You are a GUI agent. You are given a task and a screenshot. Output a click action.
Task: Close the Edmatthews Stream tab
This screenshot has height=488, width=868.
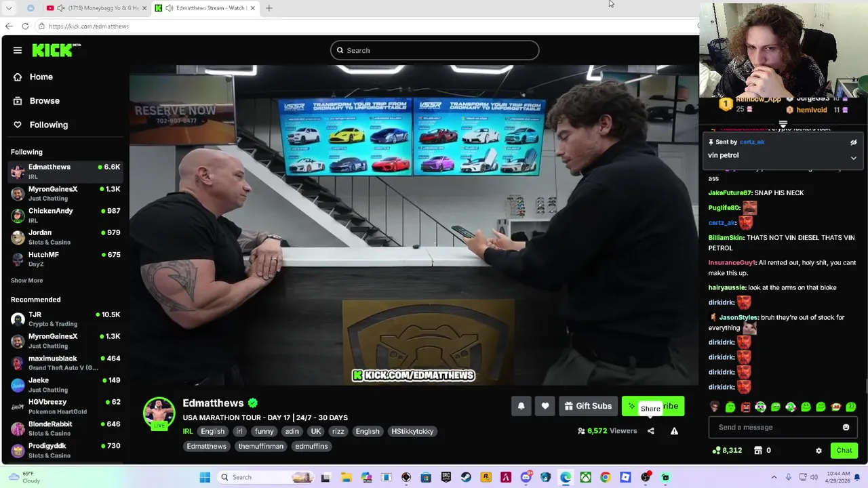(253, 8)
